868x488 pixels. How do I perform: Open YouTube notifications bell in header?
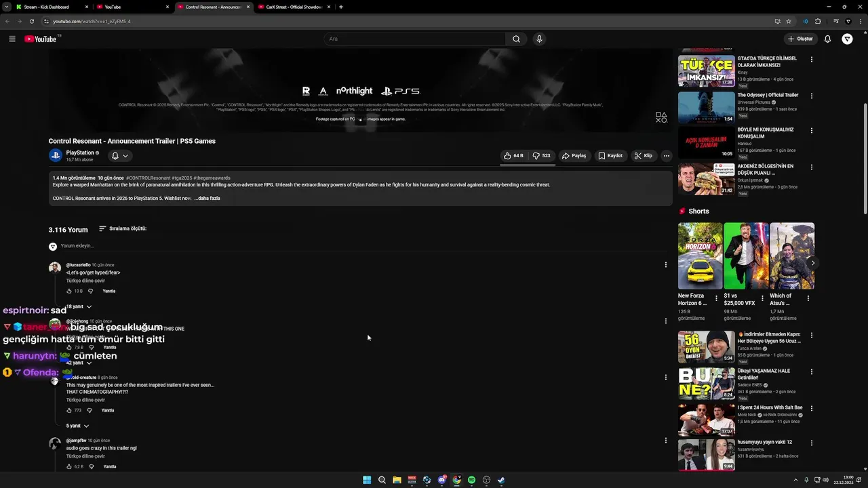tap(827, 39)
